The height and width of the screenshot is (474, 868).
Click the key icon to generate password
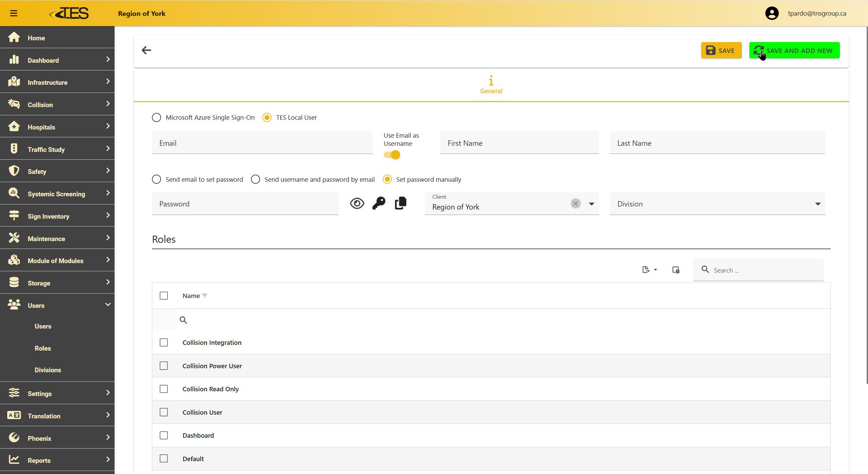pos(379,203)
